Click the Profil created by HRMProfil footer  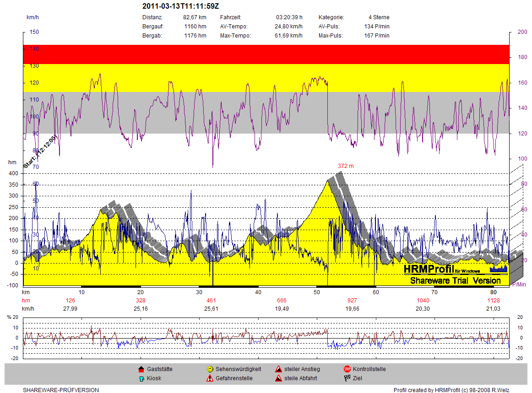(451, 390)
